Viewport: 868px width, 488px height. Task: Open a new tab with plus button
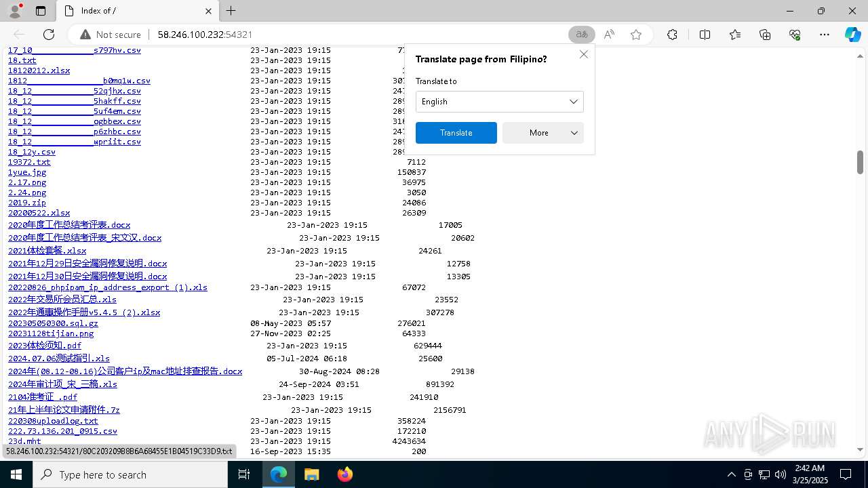coord(231,11)
